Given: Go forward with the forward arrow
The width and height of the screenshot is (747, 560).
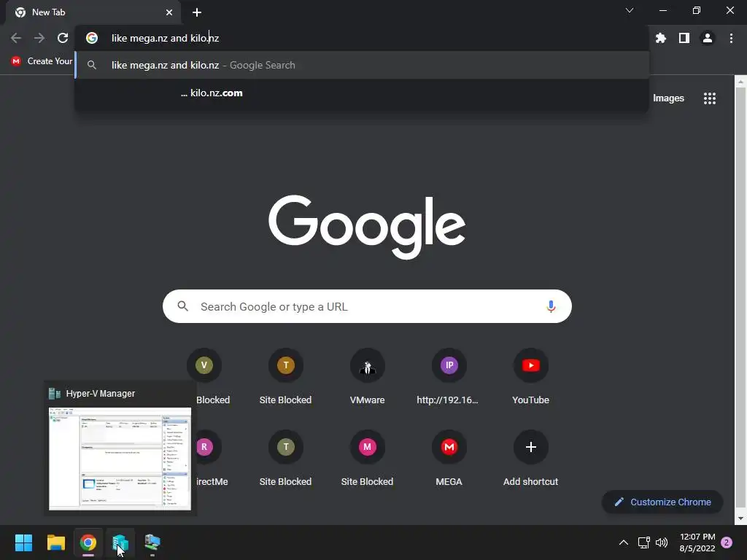Looking at the screenshot, I should click(x=39, y=38).
